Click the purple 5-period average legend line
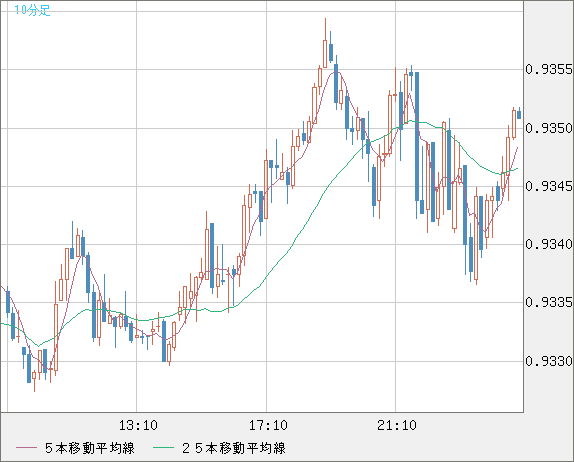This screenshot has width=574, height=462. (x=26, y=448)
